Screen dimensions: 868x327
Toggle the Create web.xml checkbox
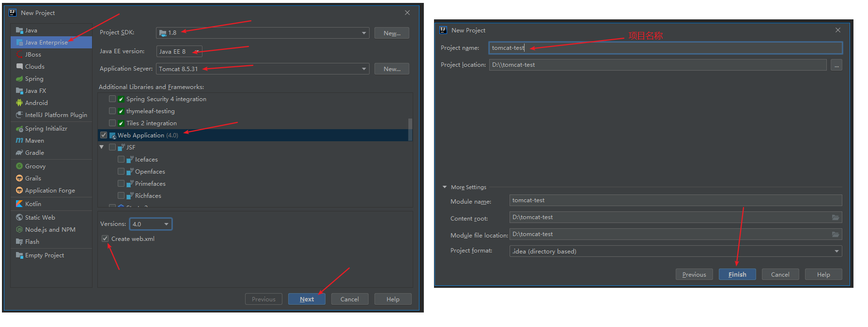pyautogui.click(x=105, y=238)
